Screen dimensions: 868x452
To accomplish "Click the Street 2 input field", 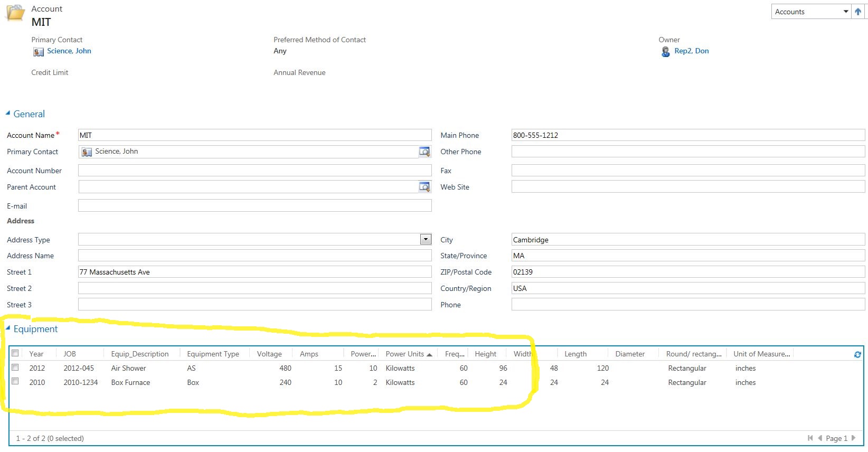I will coord(254,288).
